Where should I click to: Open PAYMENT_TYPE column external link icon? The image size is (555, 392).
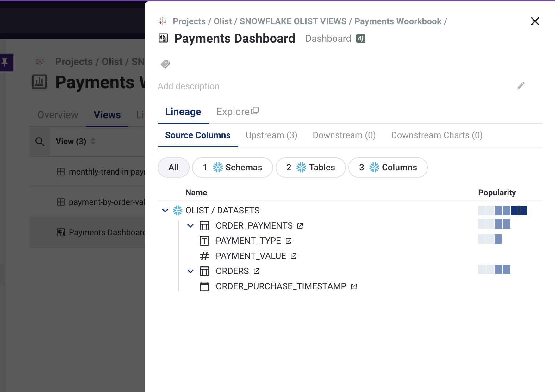[288, 241]
